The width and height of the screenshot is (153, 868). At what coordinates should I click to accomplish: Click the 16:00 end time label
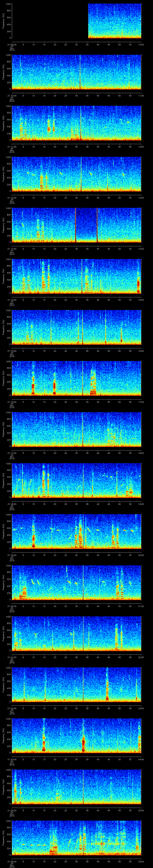pyautogui.click(x=141, y=351)
